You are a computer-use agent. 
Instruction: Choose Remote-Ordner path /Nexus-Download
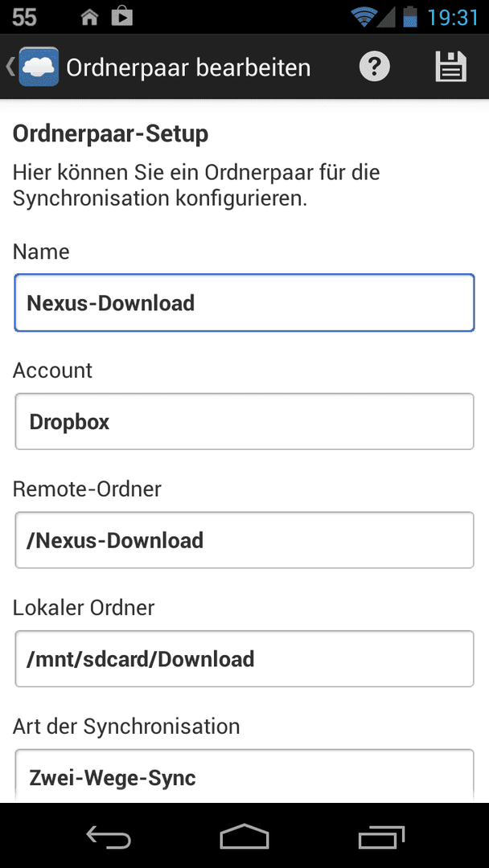pyautogui.click(x=244, y=540)
